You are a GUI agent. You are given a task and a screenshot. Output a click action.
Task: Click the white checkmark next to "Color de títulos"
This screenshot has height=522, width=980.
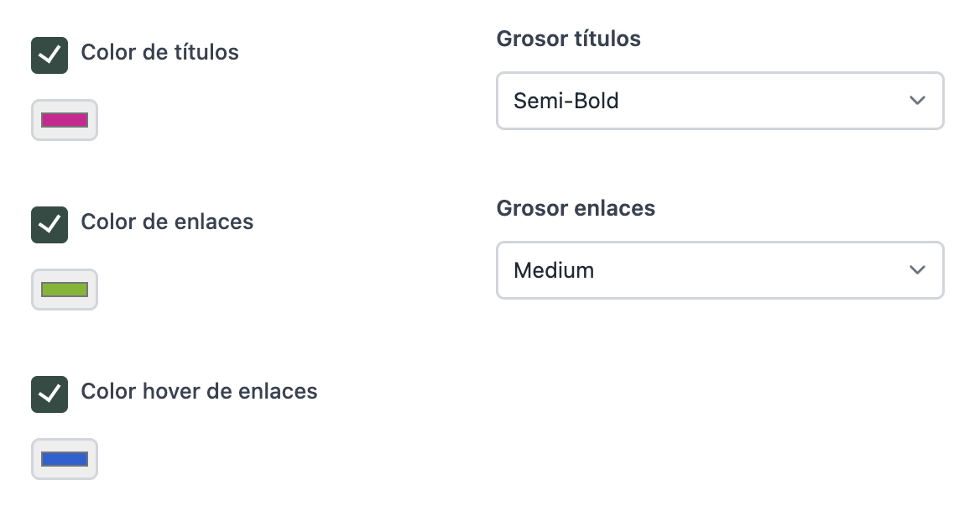pos(50,55)
